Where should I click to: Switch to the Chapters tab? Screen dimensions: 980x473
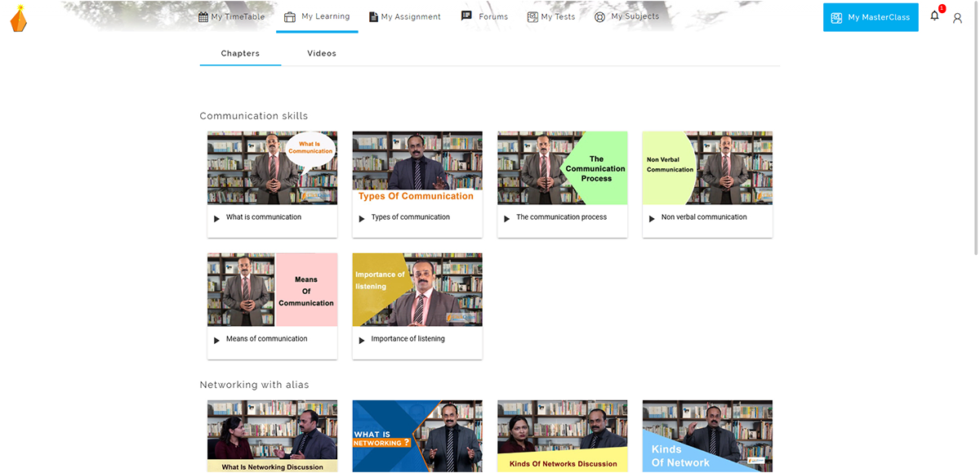click(x=240, y=54)
